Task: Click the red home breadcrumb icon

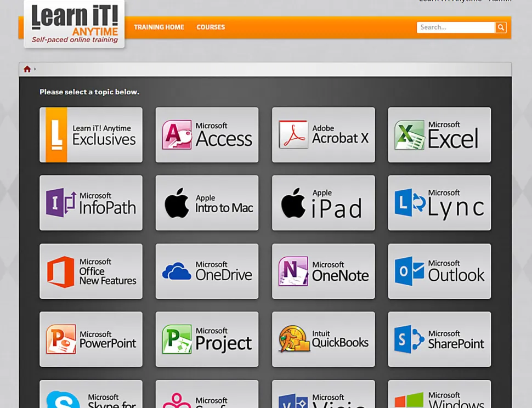Action: click(x=27, y=69)
